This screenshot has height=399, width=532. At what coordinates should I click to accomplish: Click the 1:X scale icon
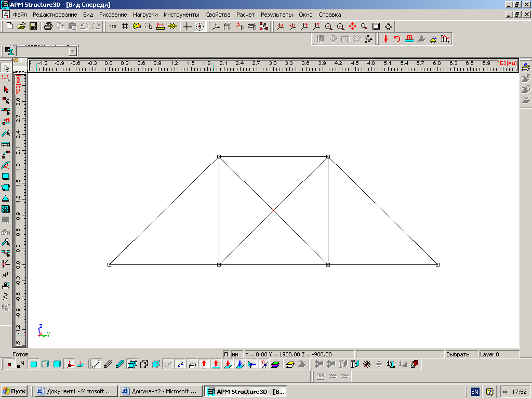point(113,26)
